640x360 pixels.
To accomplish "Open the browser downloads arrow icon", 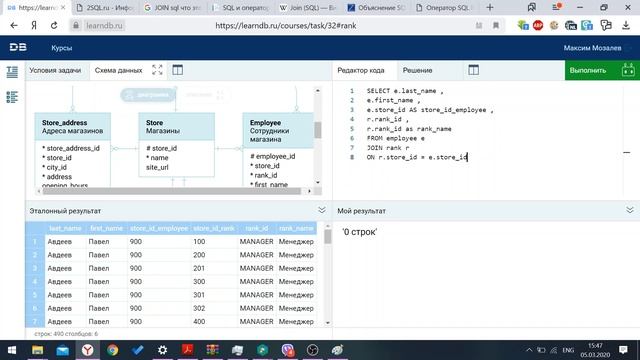I will coord(626,25).
